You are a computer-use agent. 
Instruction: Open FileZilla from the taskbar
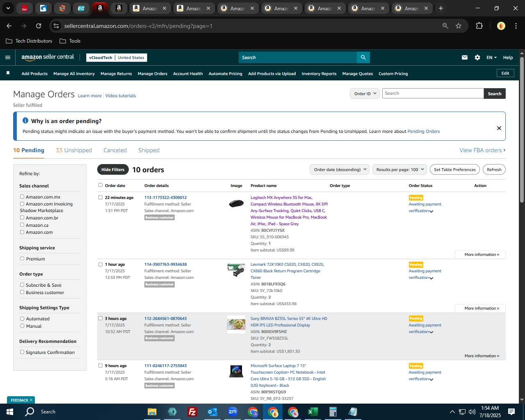192,412
